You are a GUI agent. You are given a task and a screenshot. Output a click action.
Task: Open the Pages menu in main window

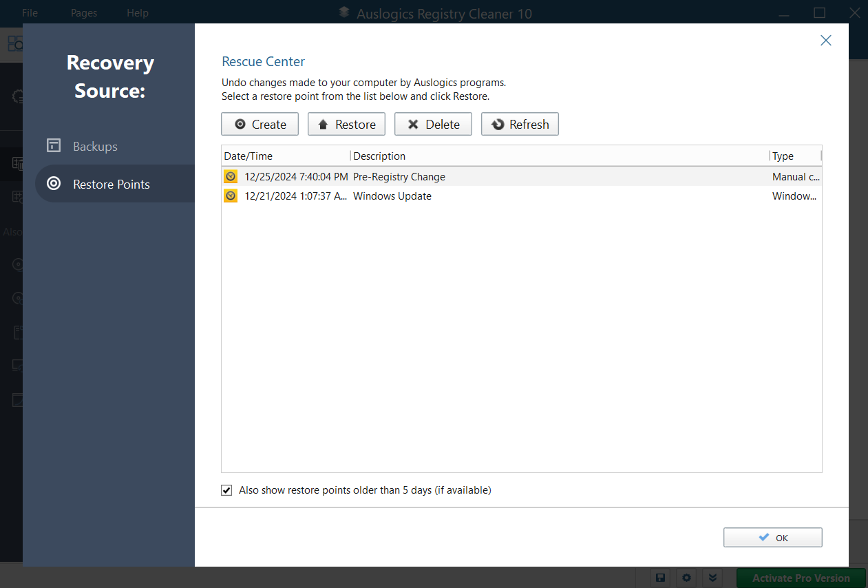click(84, 13)
